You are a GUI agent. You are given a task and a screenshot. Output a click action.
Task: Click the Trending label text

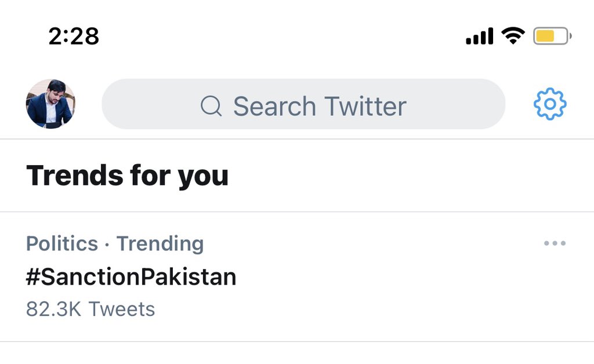click(x=160, y=244)
